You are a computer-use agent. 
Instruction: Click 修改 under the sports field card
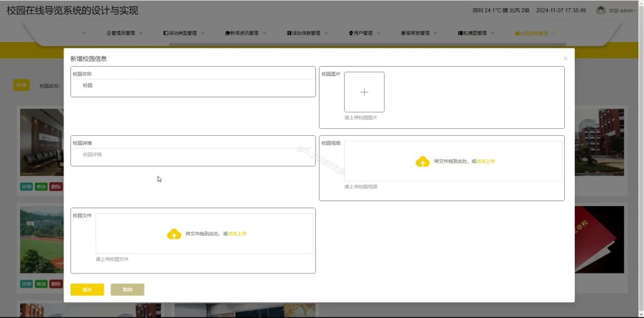41,284
